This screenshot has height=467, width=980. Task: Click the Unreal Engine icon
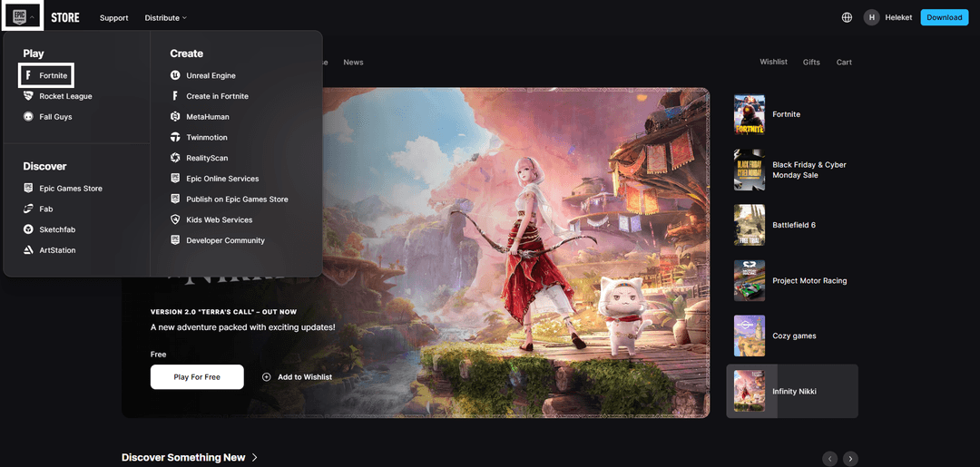175,75
